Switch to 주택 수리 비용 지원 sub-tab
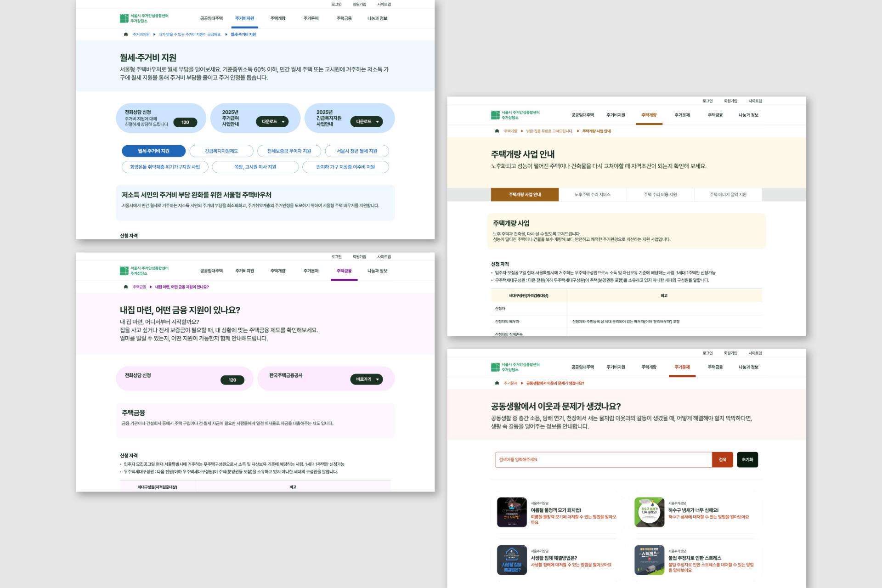Viewport: 882px width, 588px height. point(661,195)
